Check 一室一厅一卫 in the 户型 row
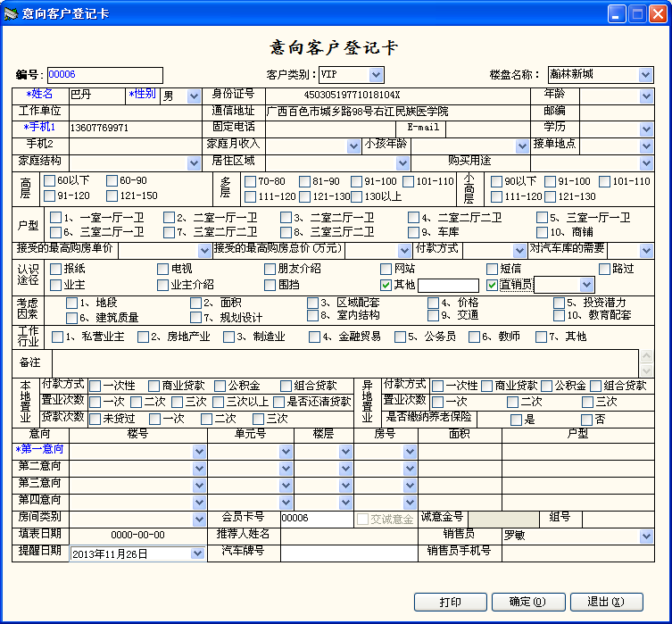 56,218
